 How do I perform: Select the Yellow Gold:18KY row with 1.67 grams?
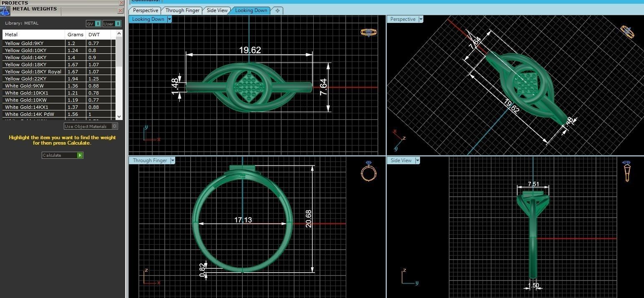point(59,65)
